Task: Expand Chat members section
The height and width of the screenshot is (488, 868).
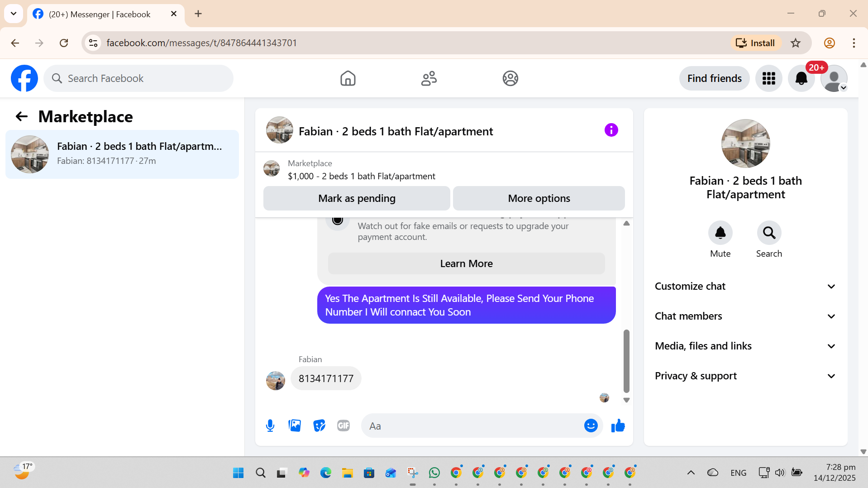Action: click(745, 316)
